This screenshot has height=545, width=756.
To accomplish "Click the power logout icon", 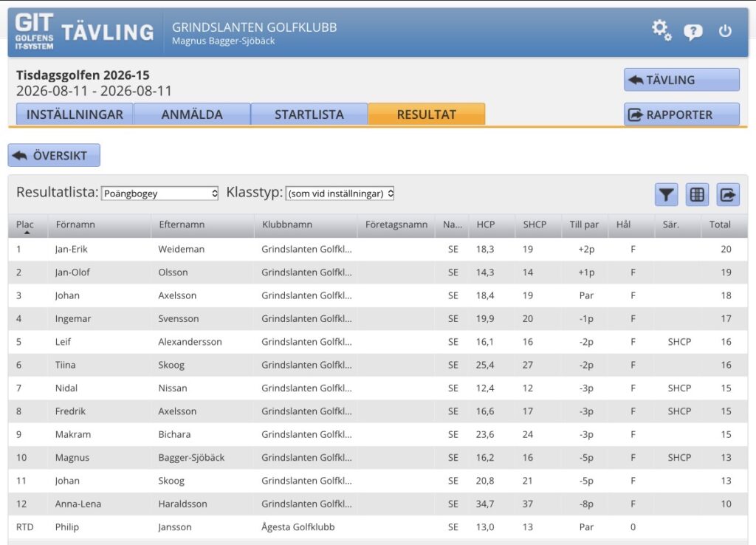I will tap(725, 31).
